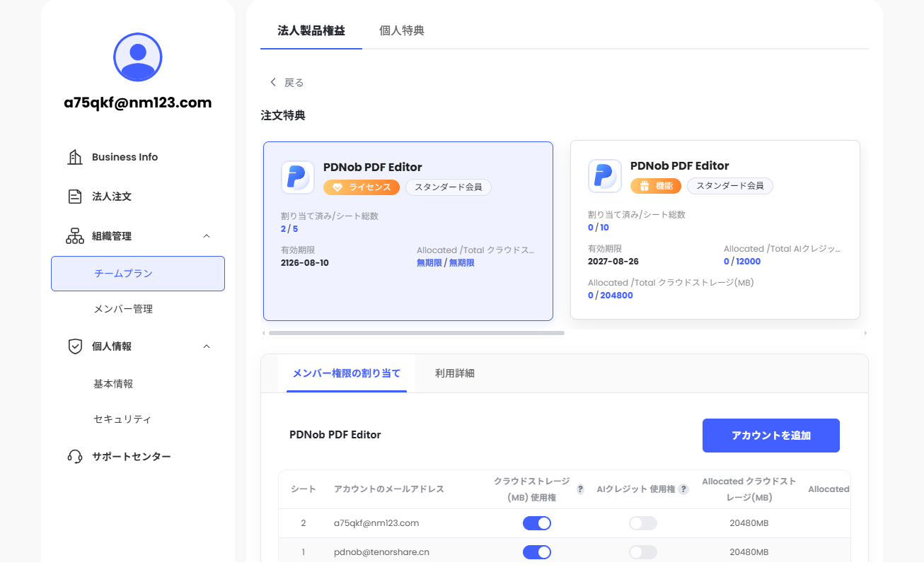
Task: Click the アカウントのメールアドレス column header
Action: [389, 489]
